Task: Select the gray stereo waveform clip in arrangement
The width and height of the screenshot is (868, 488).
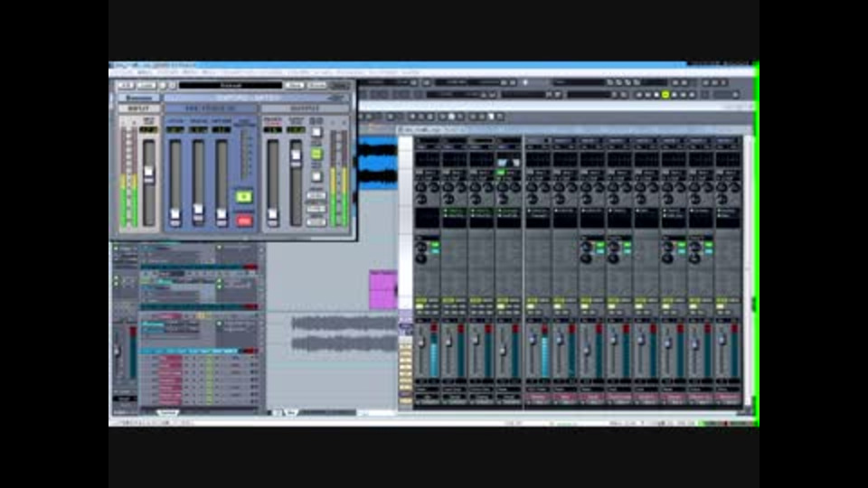Action: (x=344, y=333)
